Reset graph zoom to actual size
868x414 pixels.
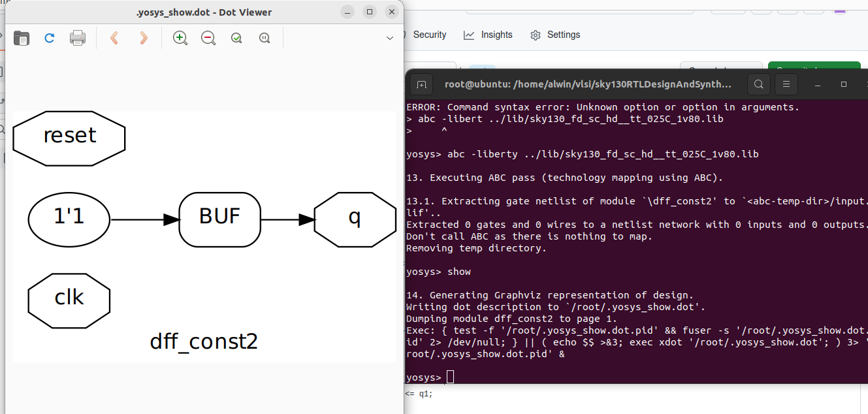265,38
